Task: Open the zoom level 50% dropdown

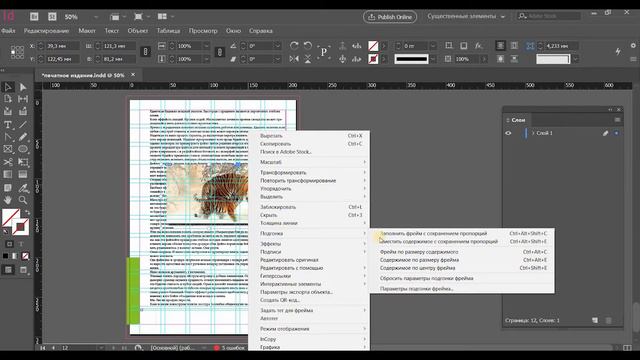Action: (96, 17)
